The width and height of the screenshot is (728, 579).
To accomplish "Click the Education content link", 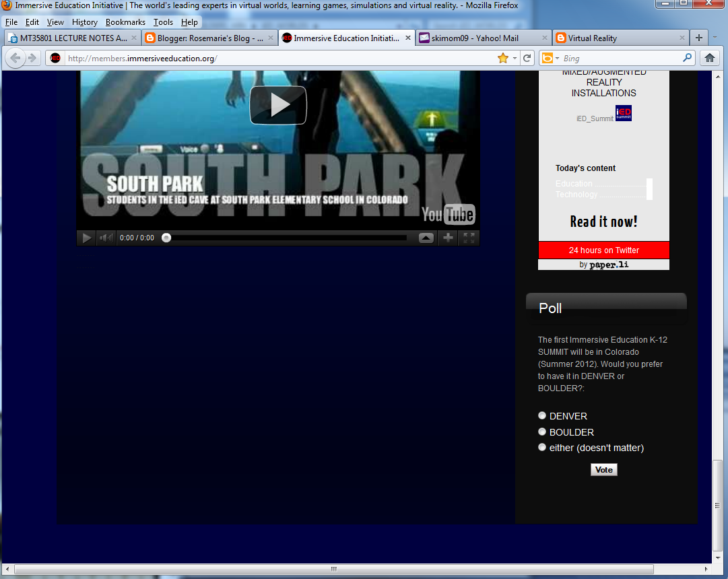I will tap(574, 183).
